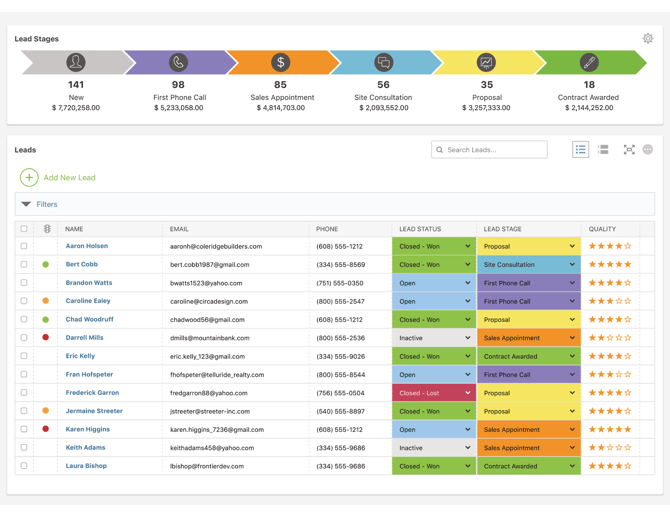
Task: Click Karen Higgins' red status dot
Action: click(x=46, y=429)
